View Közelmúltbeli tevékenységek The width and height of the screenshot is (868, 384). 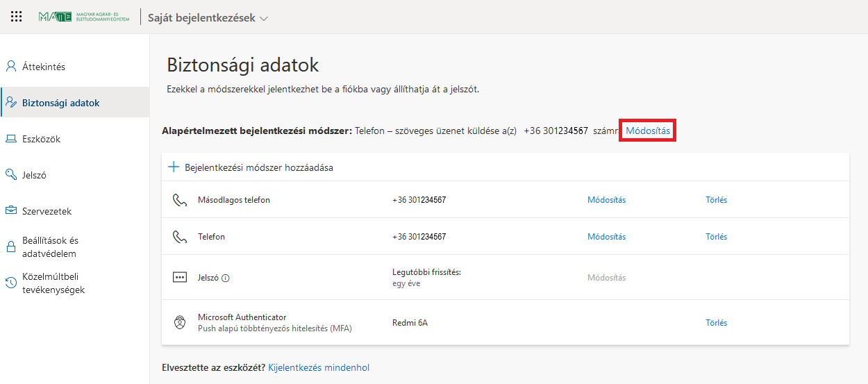53,283
